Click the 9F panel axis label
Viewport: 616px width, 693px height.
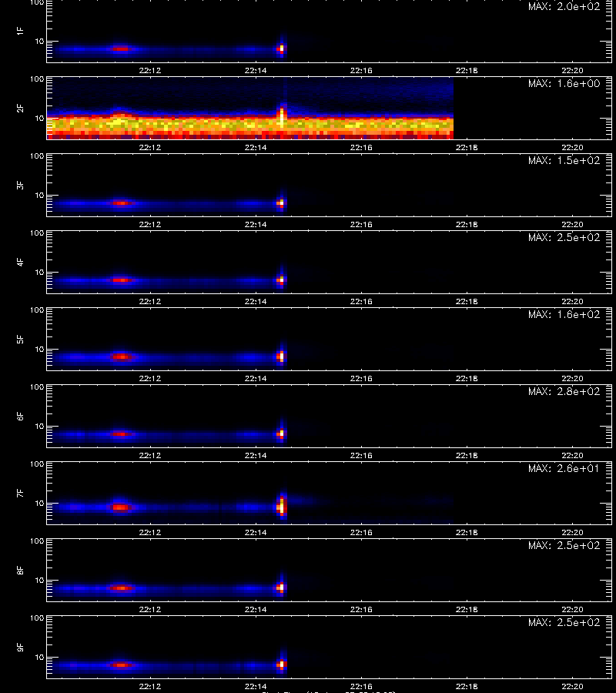coord(19,647)
